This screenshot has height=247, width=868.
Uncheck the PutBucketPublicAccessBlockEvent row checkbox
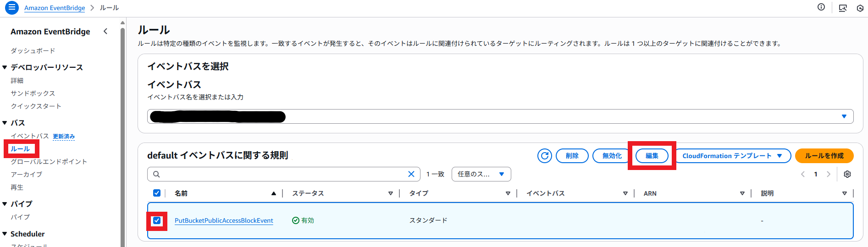click(x=157, y=220)
